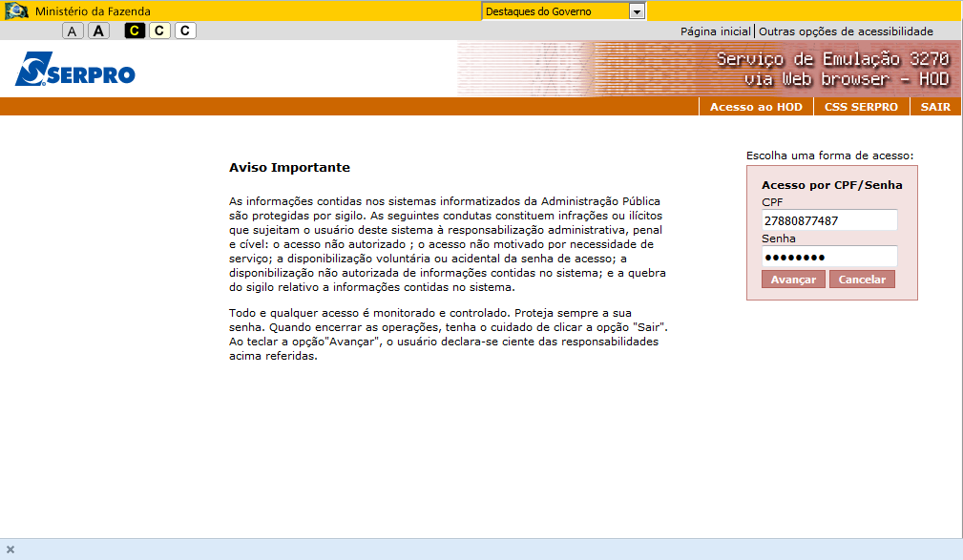Select the light yellow contrast C option
Viewport: 963px width, 560px height.
(159, 31)
